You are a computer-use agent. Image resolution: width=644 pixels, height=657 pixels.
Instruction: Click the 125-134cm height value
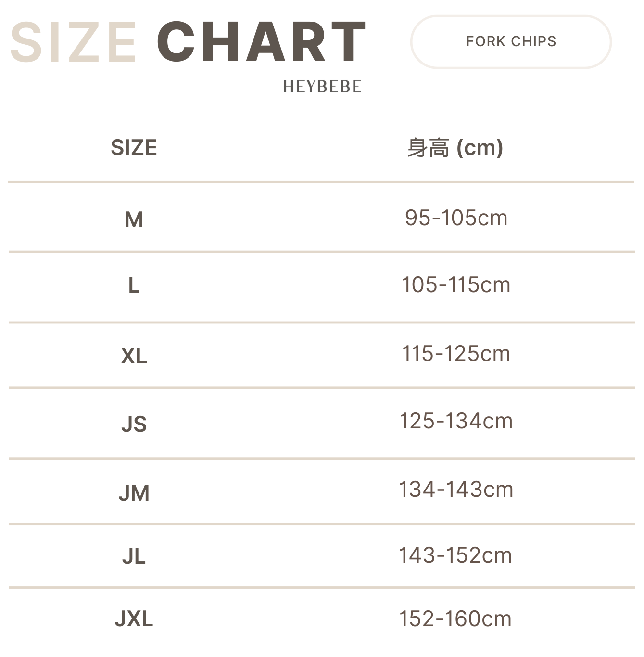pyautogui.click(x=456, y=421)
